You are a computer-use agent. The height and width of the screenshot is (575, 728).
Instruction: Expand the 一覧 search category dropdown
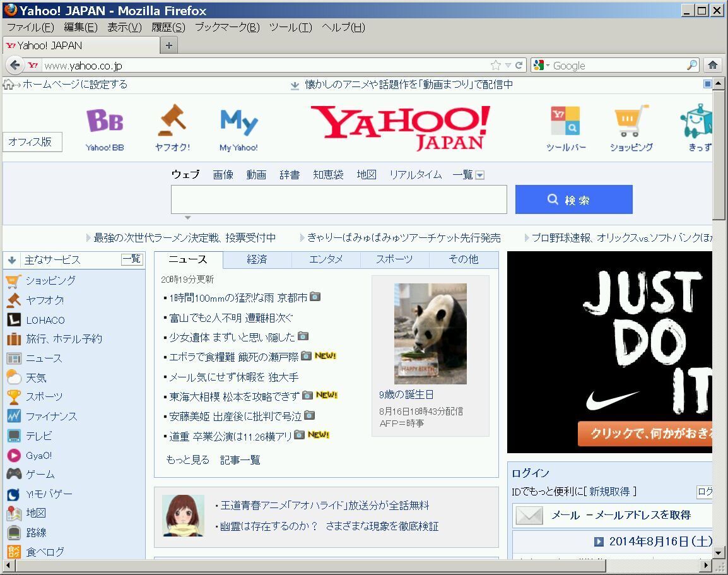479,175
